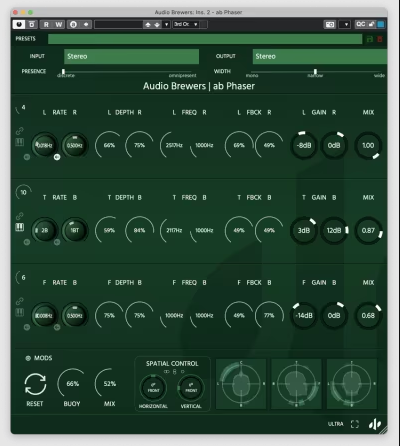Click the L freq knob showing 2517Hz
Image resolution: width=400 pixels, height=446 pixels.
point(174,145)
